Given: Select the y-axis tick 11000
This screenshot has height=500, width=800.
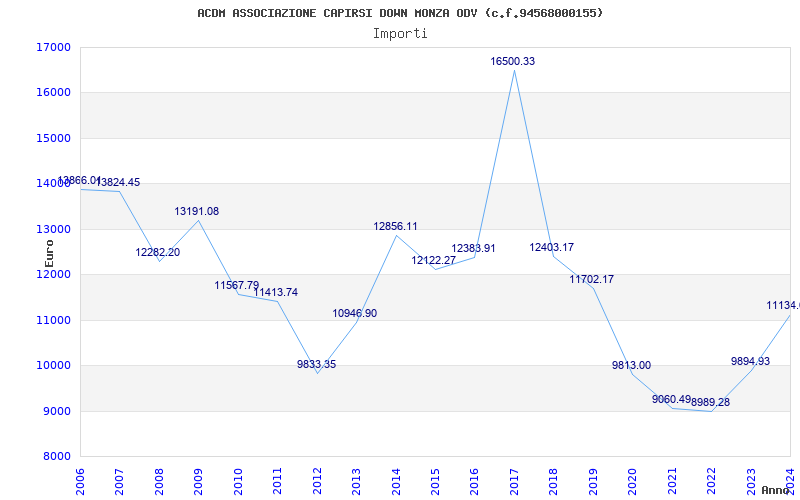Looking at the screenshot, I should [x=54, y=320].
